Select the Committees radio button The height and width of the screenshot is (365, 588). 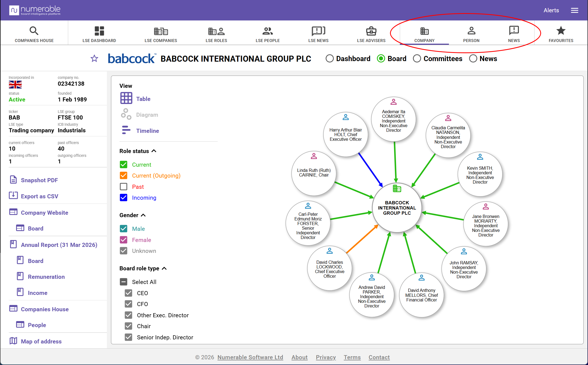pyautogui.click(x=417, y=59)
